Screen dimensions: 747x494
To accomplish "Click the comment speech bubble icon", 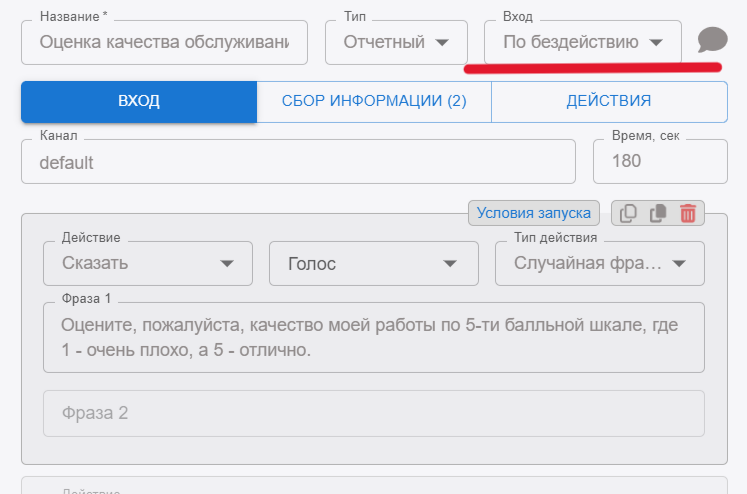I will click(712, 40).
